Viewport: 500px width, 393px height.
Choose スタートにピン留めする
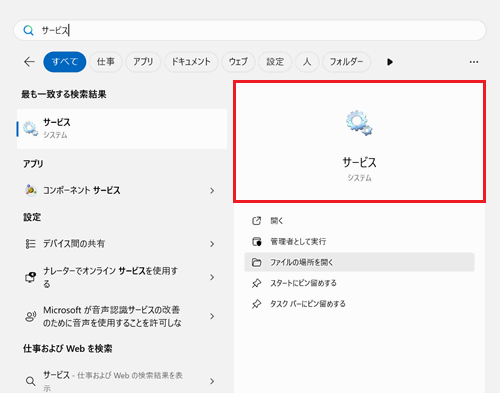point(359,283)
